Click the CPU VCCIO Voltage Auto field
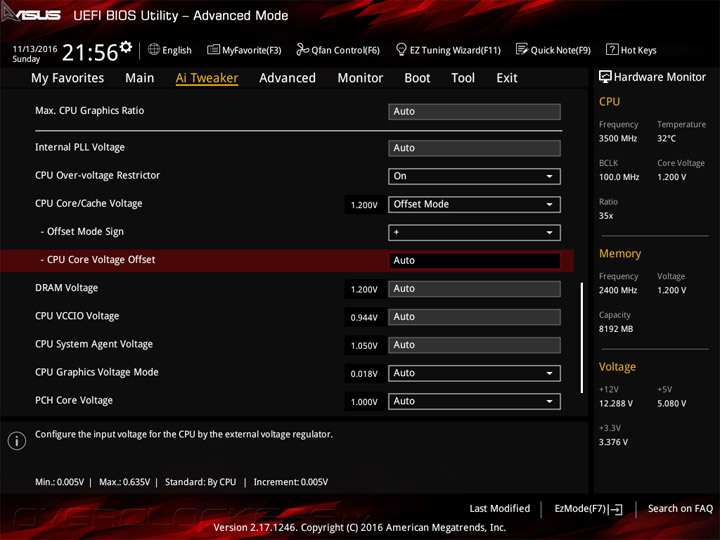 click(474, 317)
